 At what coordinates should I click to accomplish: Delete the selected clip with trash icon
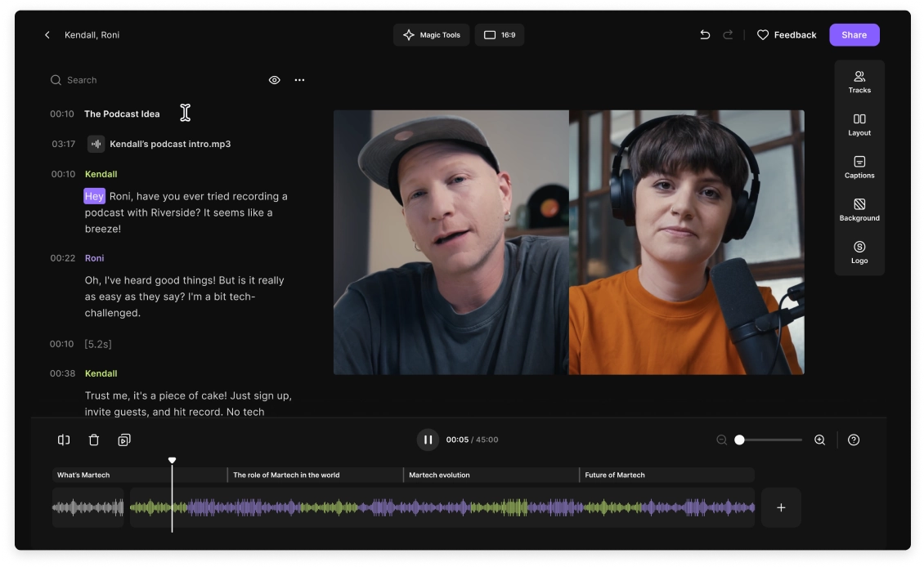point(94,440)
